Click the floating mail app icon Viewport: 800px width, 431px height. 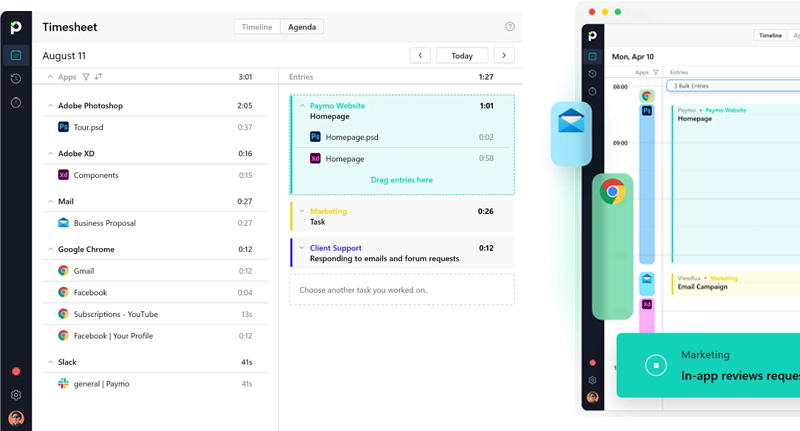pyautogui.click(x=571, y=122)
